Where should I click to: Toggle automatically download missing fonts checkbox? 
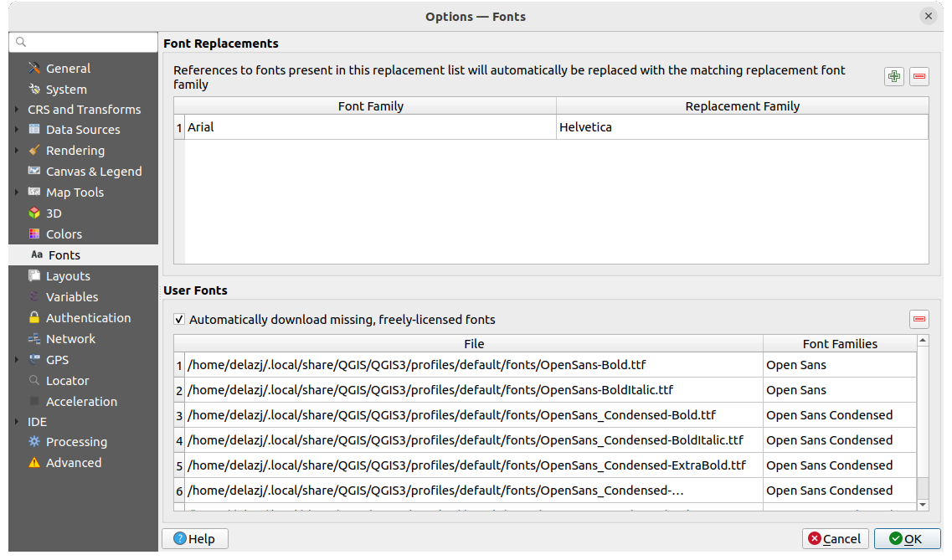click(179, 319)
